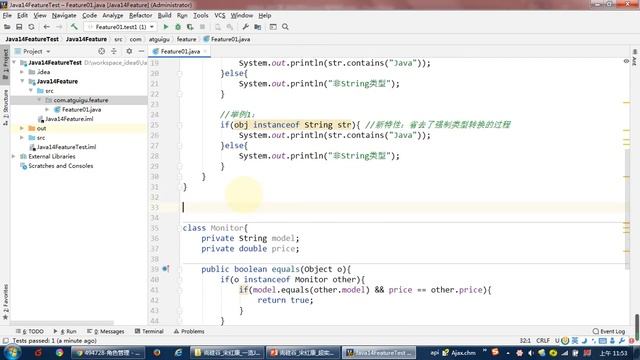
Task: Open Project Structure icon in toolbar
Action: tap(258, 27)
